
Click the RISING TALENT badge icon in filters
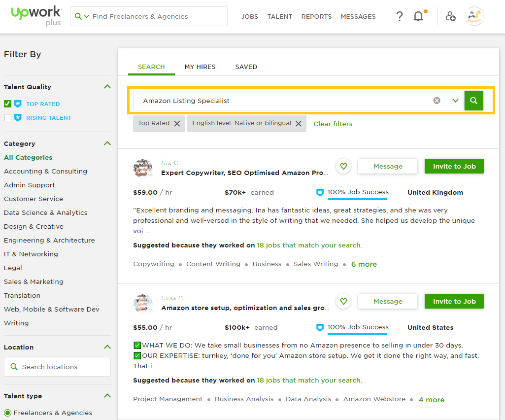18,118
